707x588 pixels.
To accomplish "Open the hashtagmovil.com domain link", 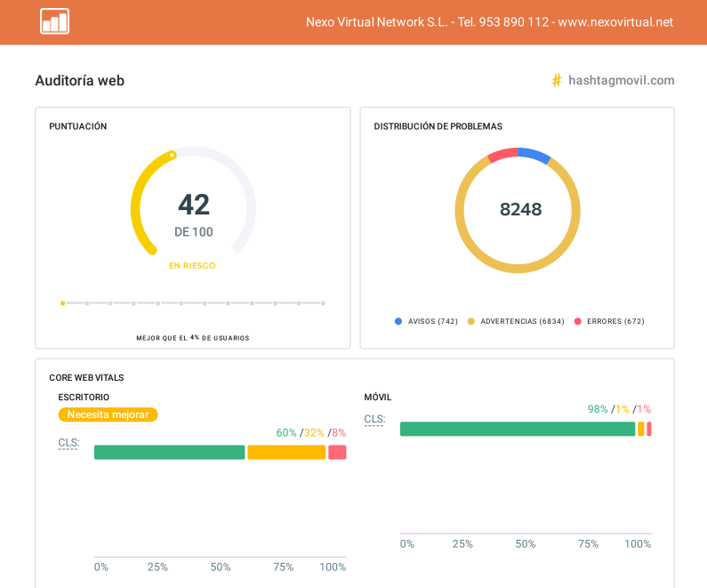I will 621,80.
